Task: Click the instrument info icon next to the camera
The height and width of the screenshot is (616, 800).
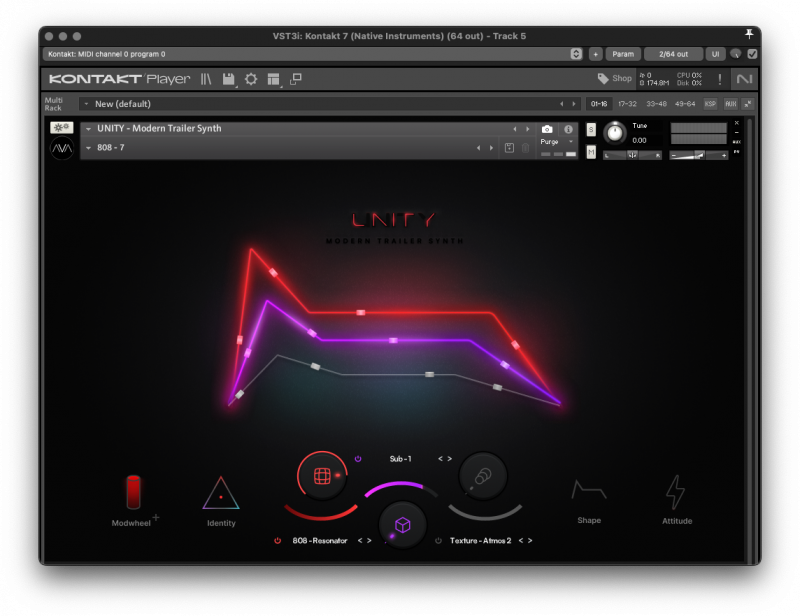Action: (x=570, y=128)
